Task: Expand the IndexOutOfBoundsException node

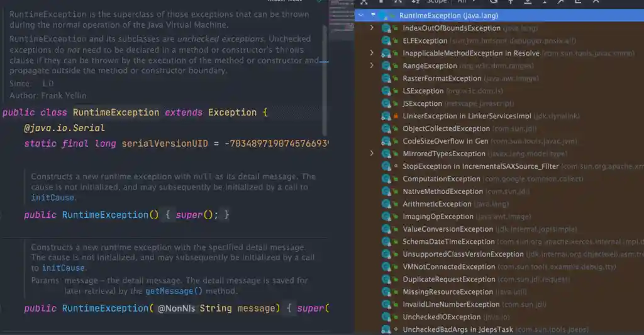Action: coord(372,28)
